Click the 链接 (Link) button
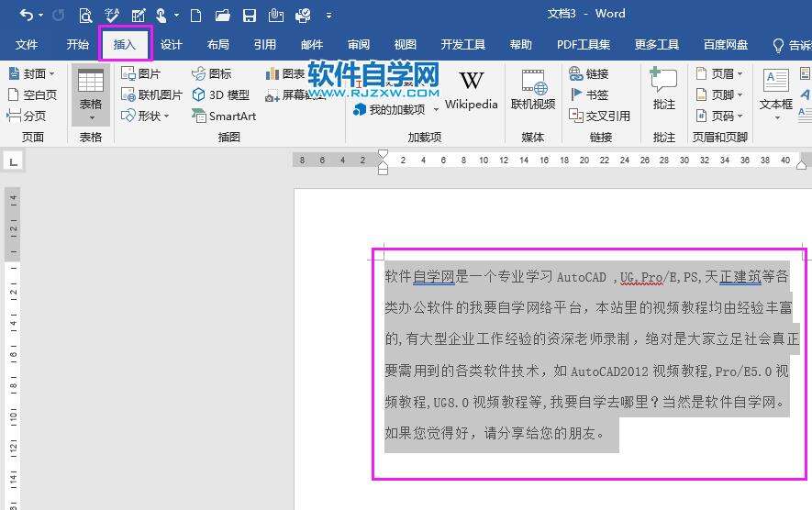812x510 pixels. [589, 73]
